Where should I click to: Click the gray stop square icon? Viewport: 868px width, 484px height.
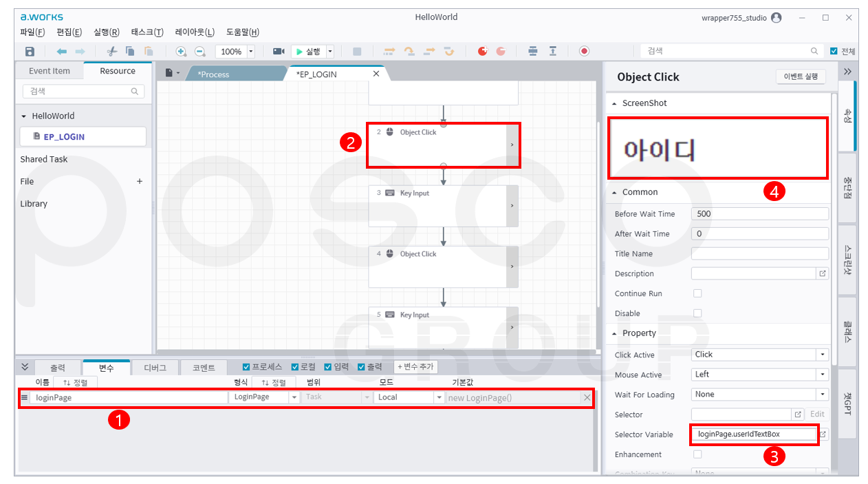click(357, 52)
